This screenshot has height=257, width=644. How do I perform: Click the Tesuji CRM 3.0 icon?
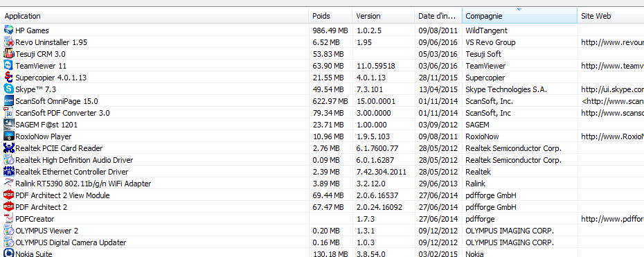pos(8,54)
